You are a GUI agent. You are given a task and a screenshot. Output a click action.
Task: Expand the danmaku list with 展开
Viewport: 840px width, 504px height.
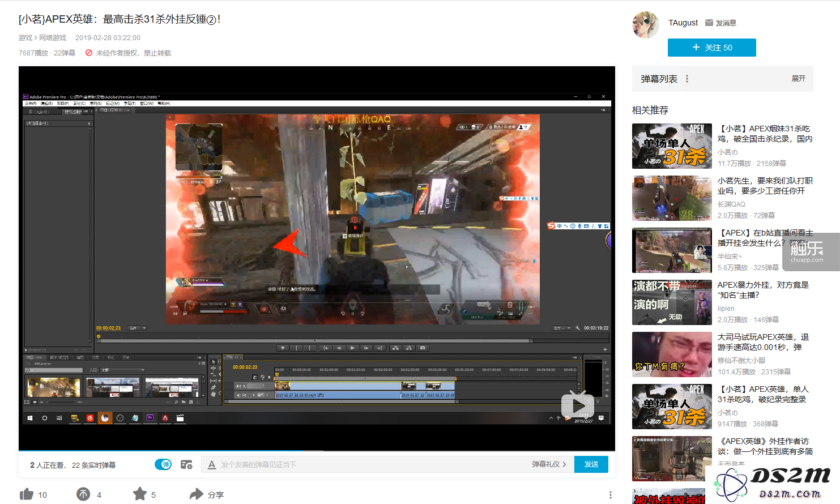pos(798,79)
